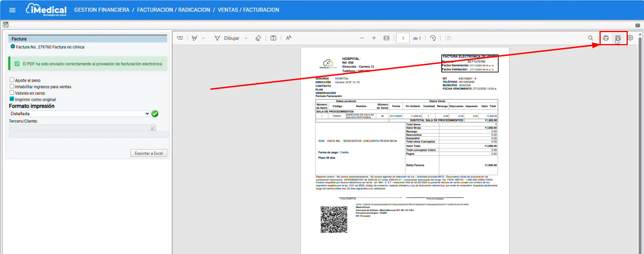Viewport: 644px width, 254px height.
Task: Click the page number input field
Action: [403, 38]
